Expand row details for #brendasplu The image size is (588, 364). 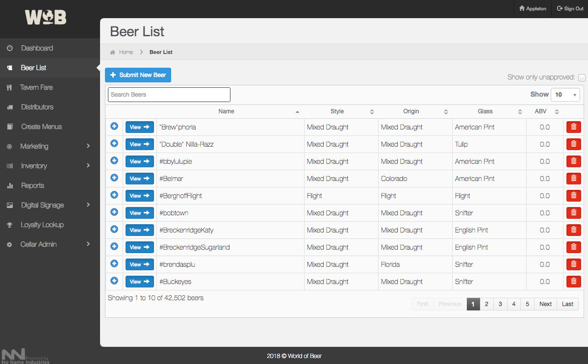pyautogui.click(x=114, y=263)
